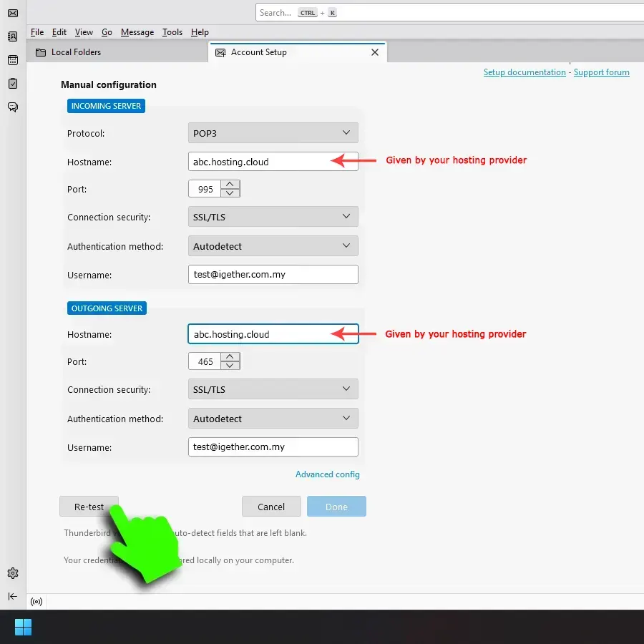Open outgoing Authentication method dropdown
Viewport: 644px width, 644px height.
(273, 419)
